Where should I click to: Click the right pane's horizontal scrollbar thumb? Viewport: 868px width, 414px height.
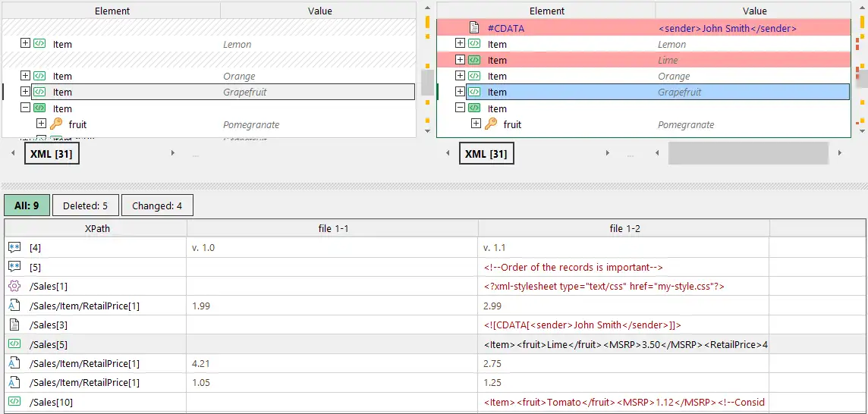(x=748, y=152)
